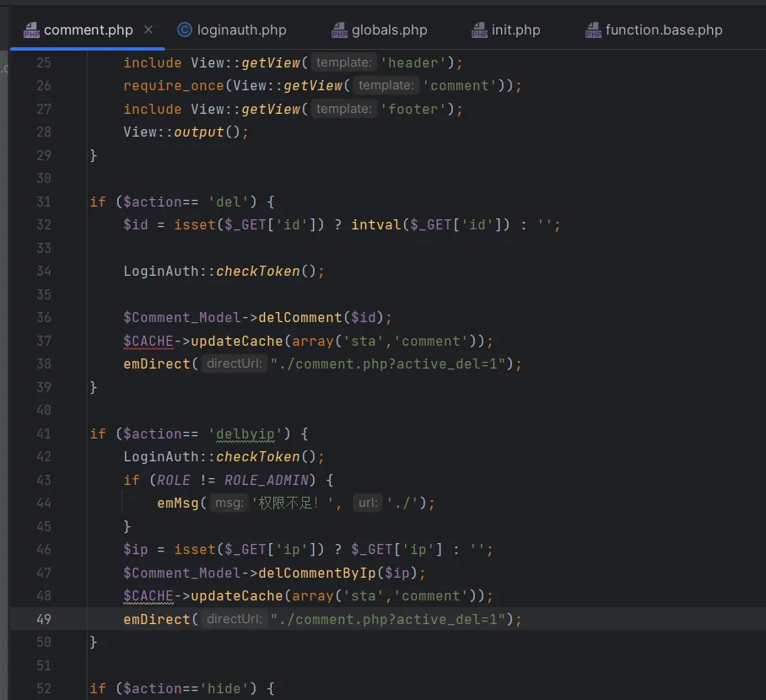The image size is (766, 700).
Task: Click line number 52 in the gutter
Action: coord(44,688)
